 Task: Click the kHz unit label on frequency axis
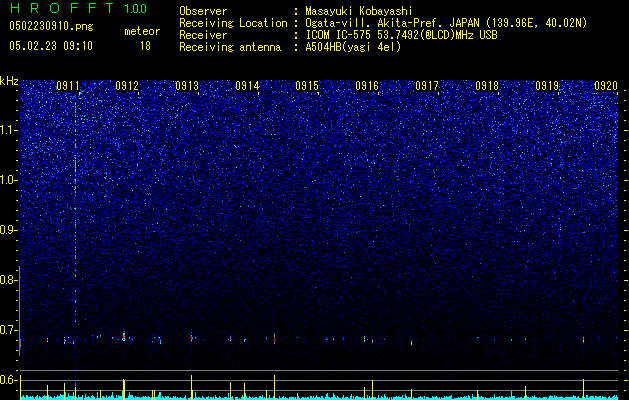click(x=9, y=81)
